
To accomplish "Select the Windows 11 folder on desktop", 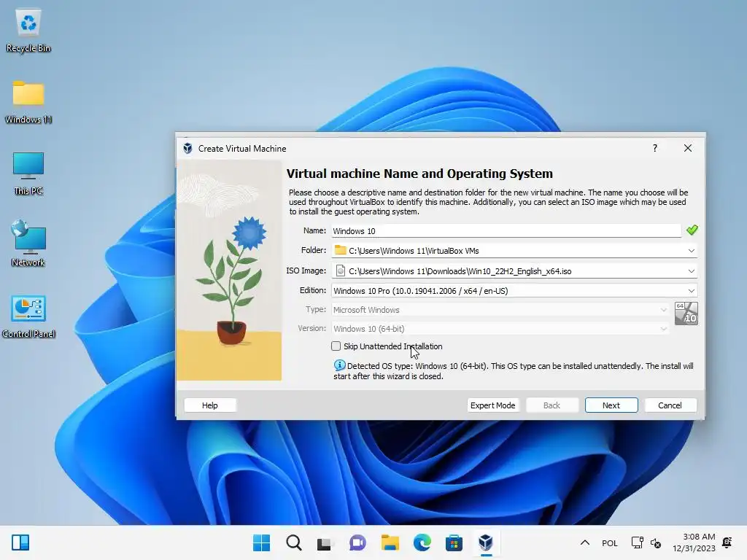I will (x=28, y=101).
